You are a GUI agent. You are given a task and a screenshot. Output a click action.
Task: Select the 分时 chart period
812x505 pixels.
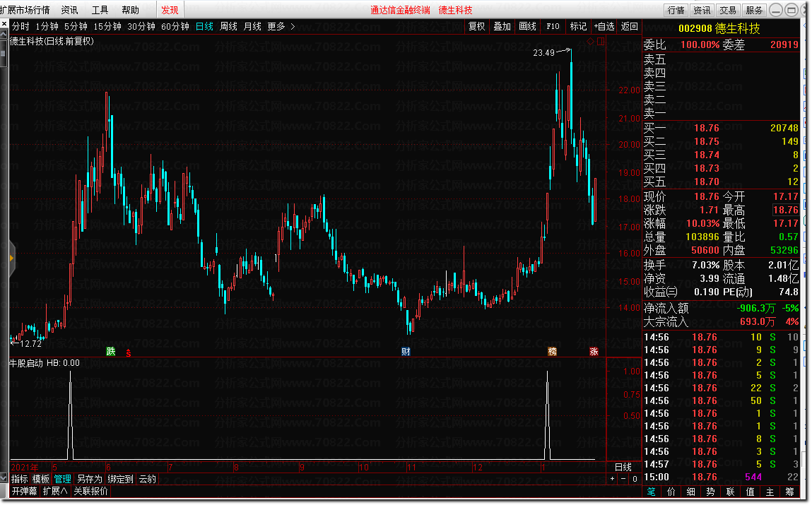[x=20, y=26]
